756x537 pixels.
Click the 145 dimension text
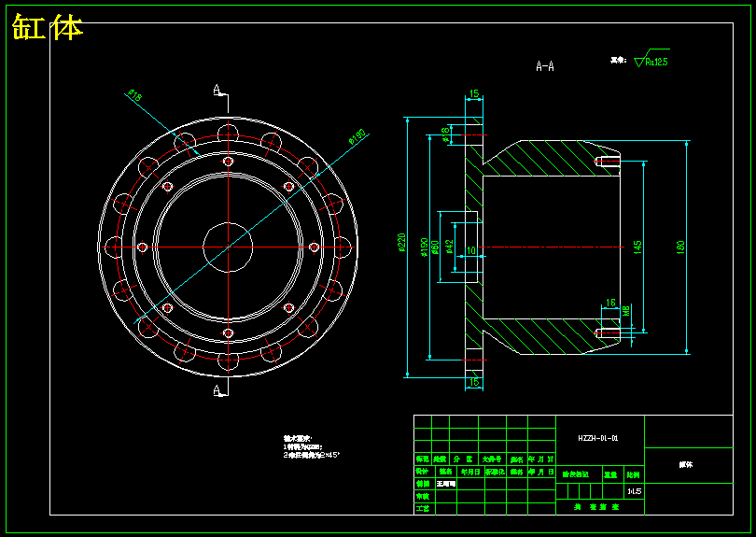pos(637,247)
